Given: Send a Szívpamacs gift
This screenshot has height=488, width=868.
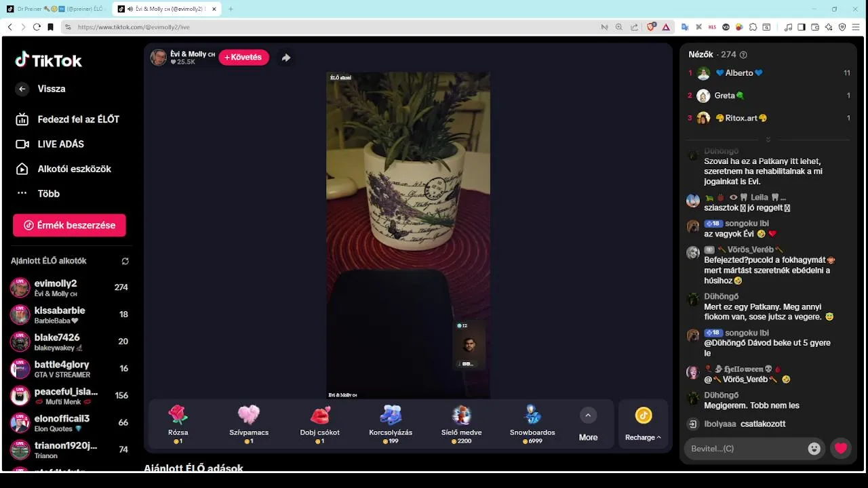Looking at the screenshot, I should [x=249, y=424].
